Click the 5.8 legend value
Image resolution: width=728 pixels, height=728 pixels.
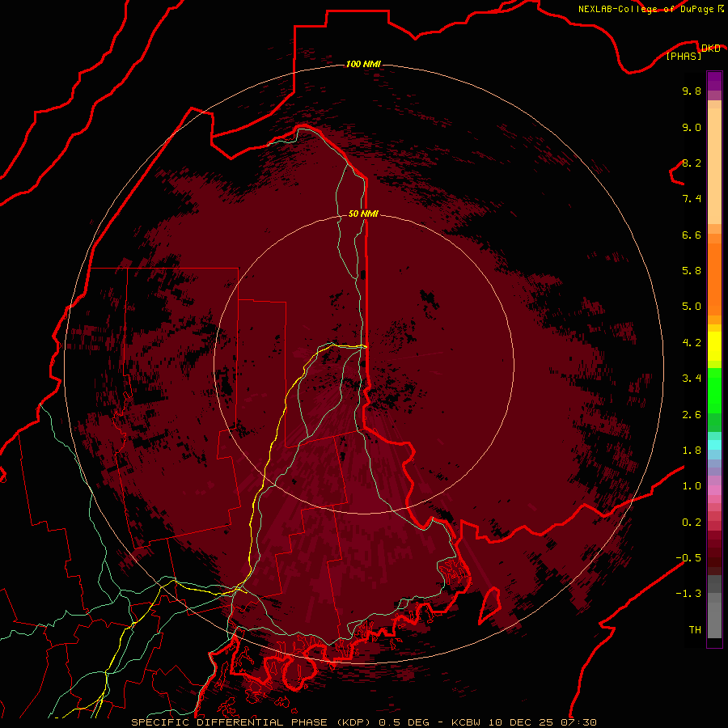click(x=692, y=271)
